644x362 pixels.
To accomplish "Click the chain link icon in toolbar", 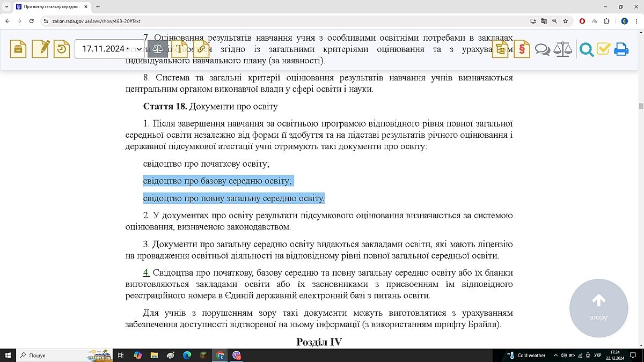I will click(x=201, y=49).
